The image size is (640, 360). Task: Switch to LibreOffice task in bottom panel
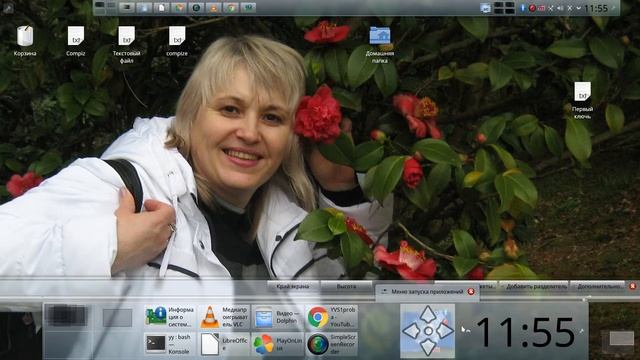[224, 344]
